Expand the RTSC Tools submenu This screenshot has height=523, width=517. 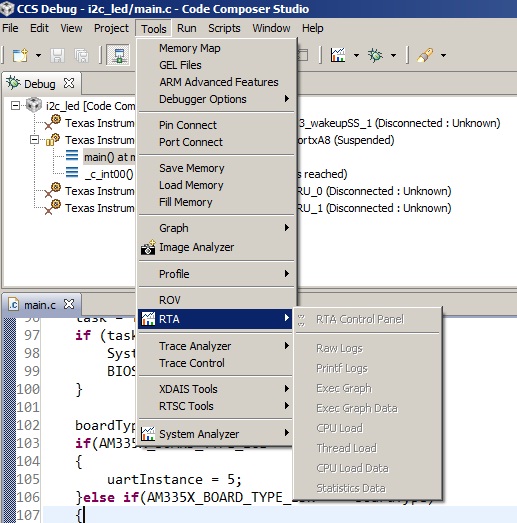point(216,406)
